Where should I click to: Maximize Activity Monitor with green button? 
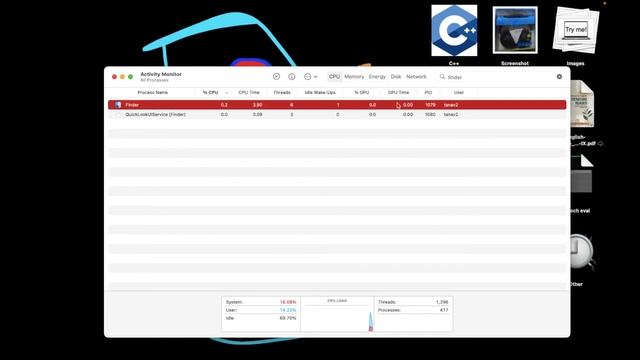(x=131, y=77)
